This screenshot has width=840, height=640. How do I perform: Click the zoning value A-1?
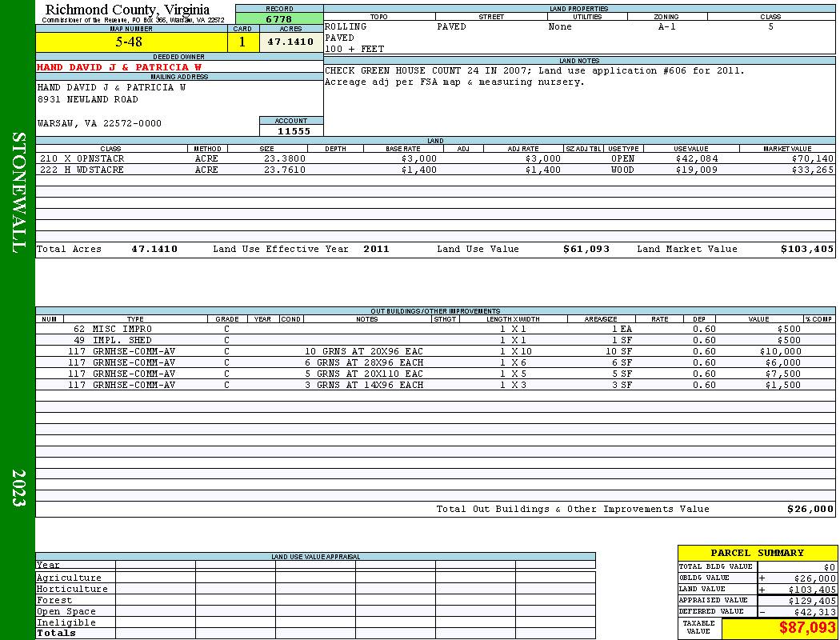coord(667,26)
